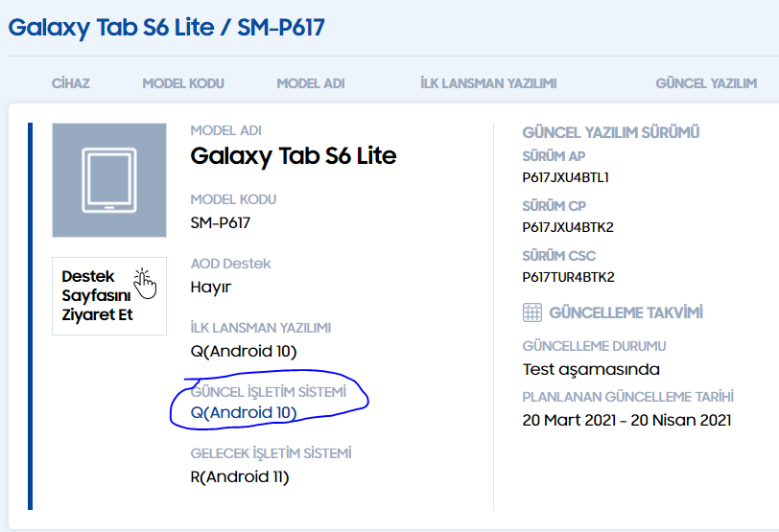This screenshot has width=779, height=532.
Task: Click the GÜNCEL YAZILIM column header
Action: [706, 83]
